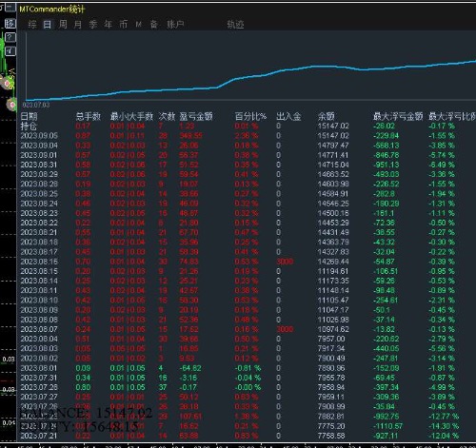Click the 轨迹 trajectory button

click(235, 25)
